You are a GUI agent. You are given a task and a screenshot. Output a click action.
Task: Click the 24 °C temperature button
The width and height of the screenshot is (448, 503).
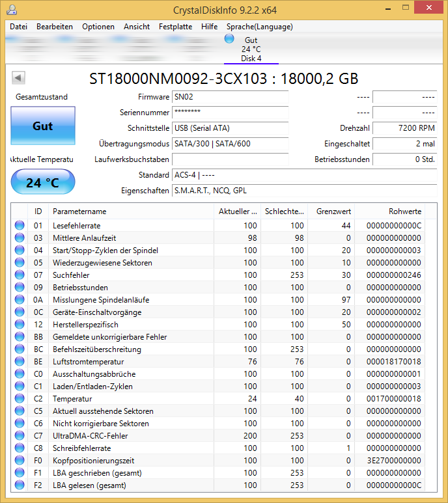(x=43, y=182)
